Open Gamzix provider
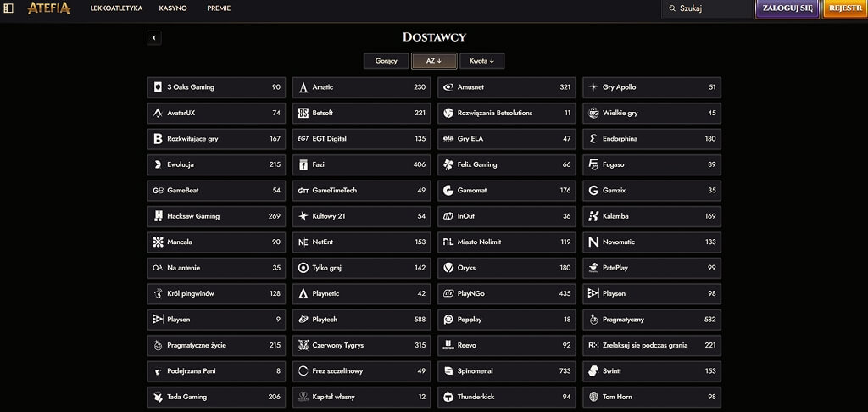The height and width of the screenshot is (412, 868). point(652,191)
